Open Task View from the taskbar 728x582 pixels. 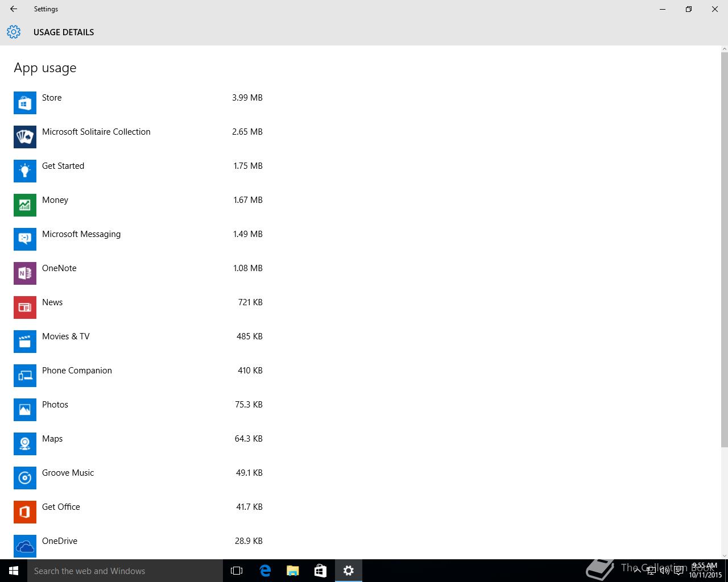pyautogui.click(x=237, y=571)
